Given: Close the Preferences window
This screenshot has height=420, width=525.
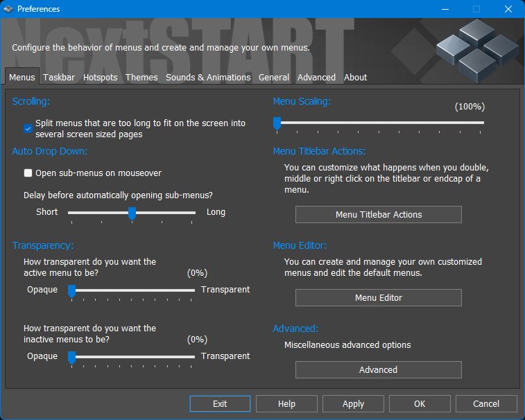Looking at the screenshot, I should pos(508,9).
